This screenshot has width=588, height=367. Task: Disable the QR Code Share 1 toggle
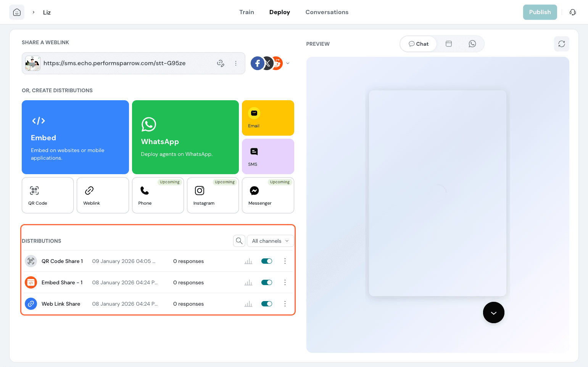click(267, 261)
